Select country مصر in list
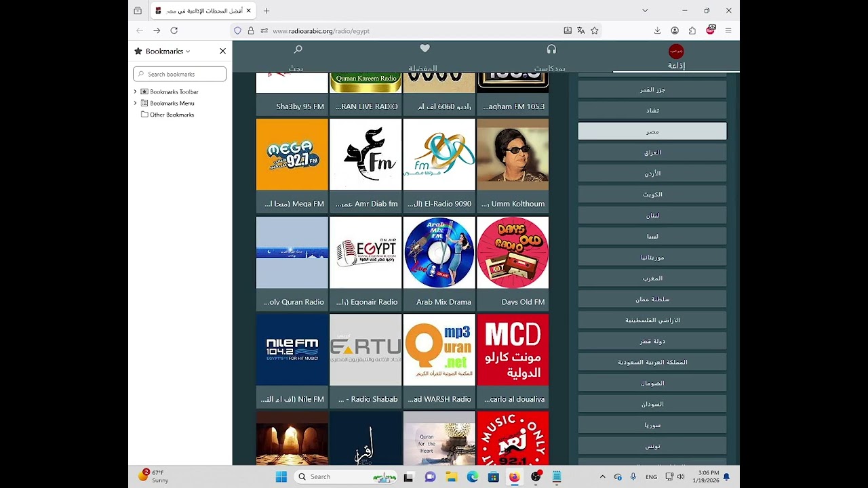Viewport: 868px width, 488px height. [x=652, y=131]
